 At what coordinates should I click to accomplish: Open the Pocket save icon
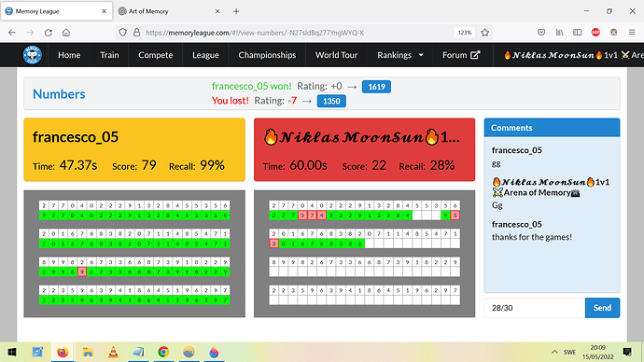541,33
